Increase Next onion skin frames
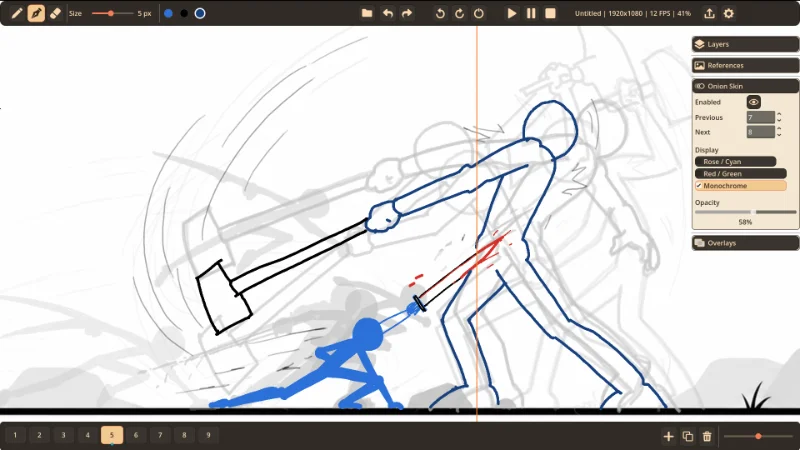Screen dimensions: 800x450 [779, 129]
